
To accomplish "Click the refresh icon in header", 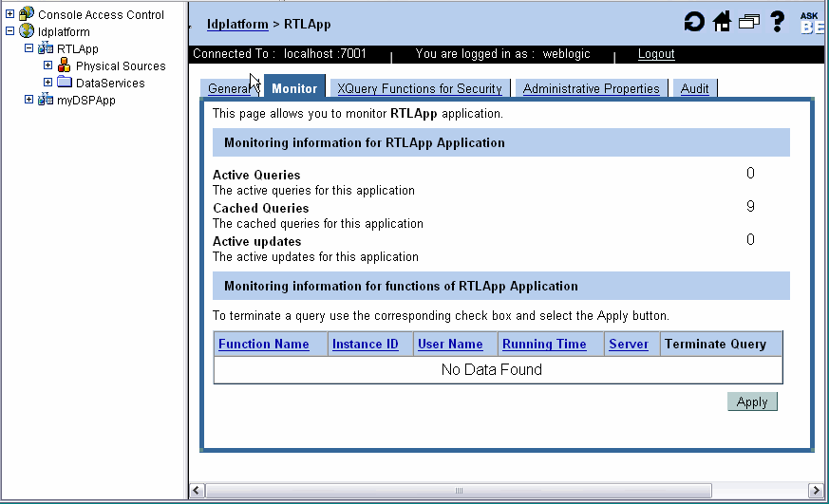I will (x=693, y=22).
